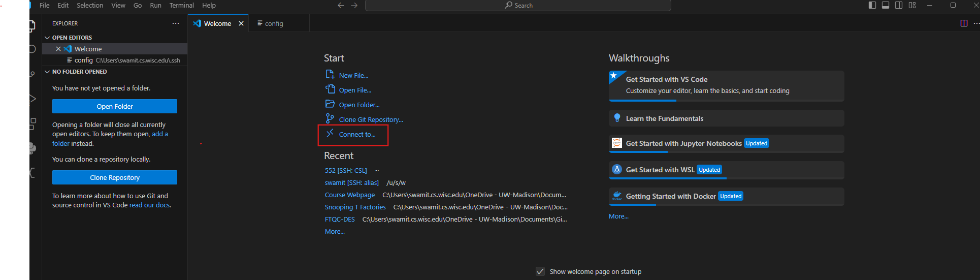The image size is (980, 280).
Task: Click VS Code icon on Welcome tab
Action: click(x=197, y=23)
